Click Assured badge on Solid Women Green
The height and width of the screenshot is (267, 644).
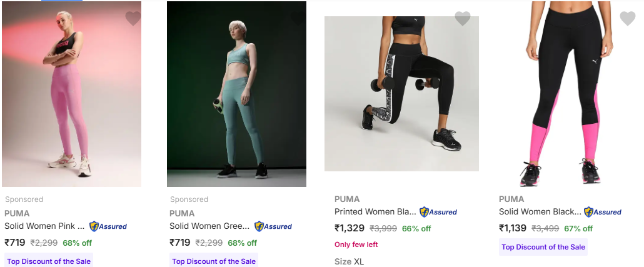click(273, 226)
